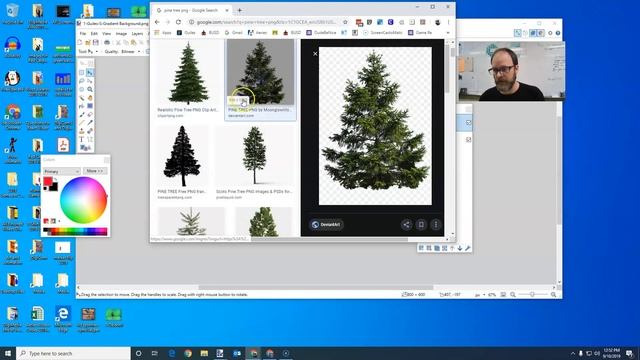Image resolution: width=640 pixels, height=360 pixels.
Task: Toggle the Tools window button
Action: (x=518, y=33)
